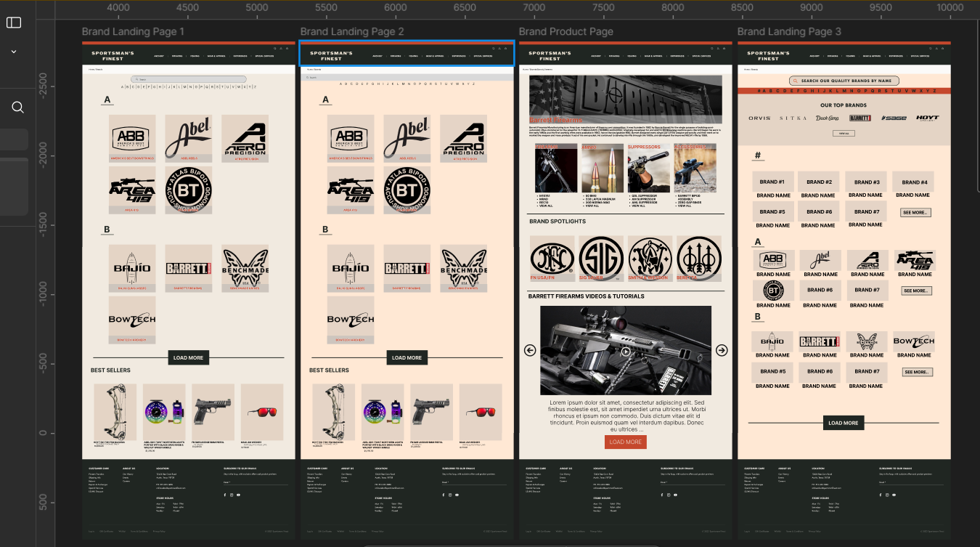Click Barrett logo under Our Top Brands
The width and height of the screenshot is (980, 547).
860,118
